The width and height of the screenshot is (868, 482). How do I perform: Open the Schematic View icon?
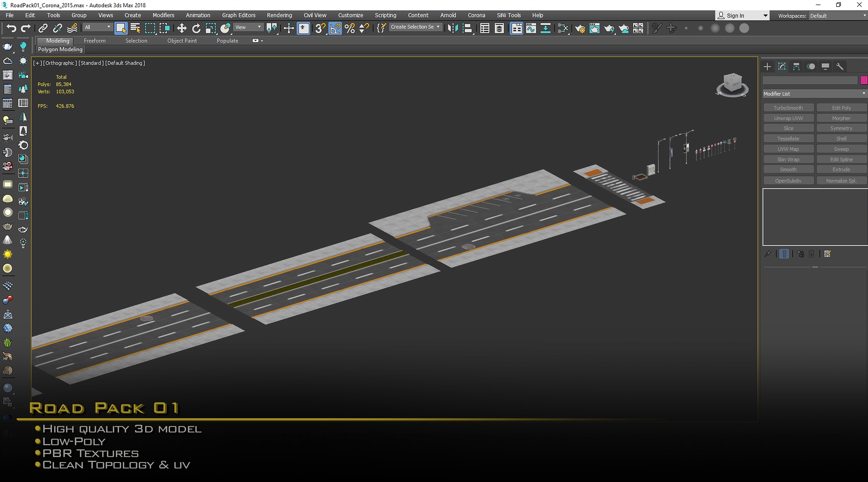[546, 28]
